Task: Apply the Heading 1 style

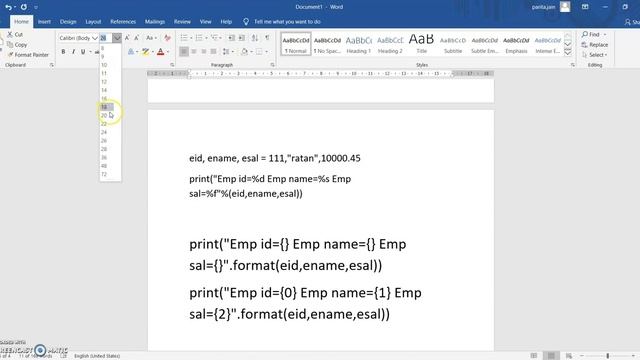Action: coord(359,44)
